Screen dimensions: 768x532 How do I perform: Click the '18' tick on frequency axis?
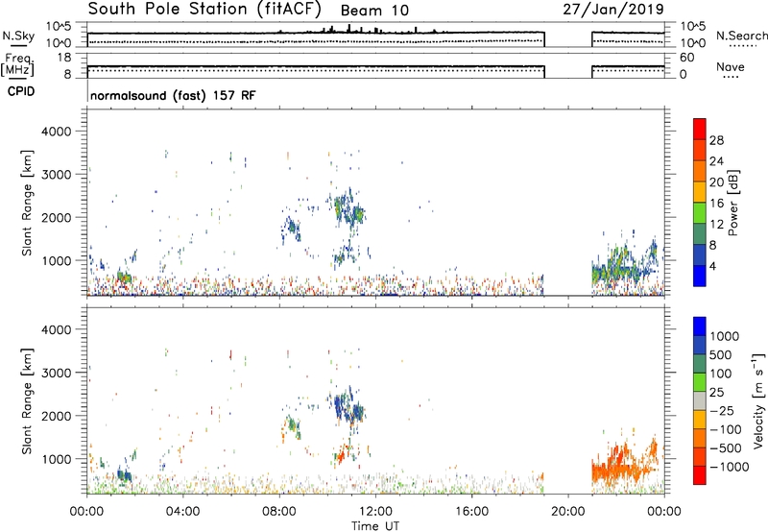tap(64, 58)
